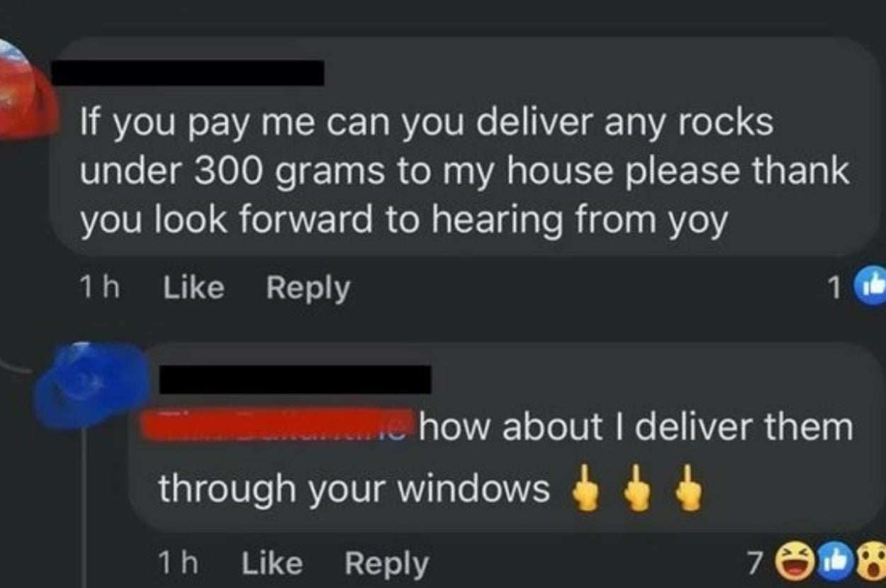Reply to the rocks under 300 grams comment

(x=308, y=289)
